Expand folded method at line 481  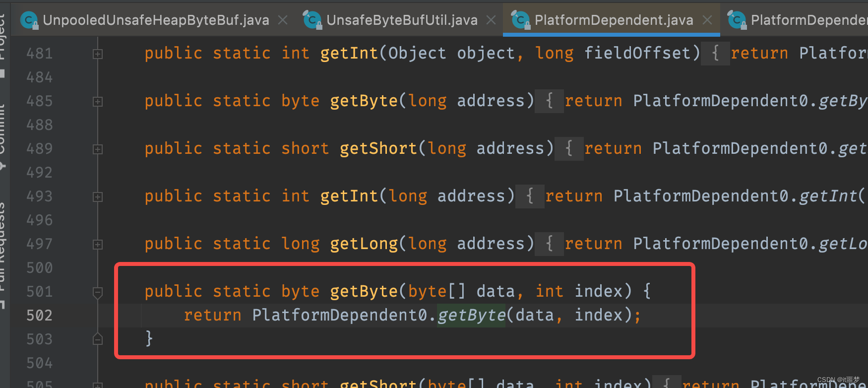(98, 54)
